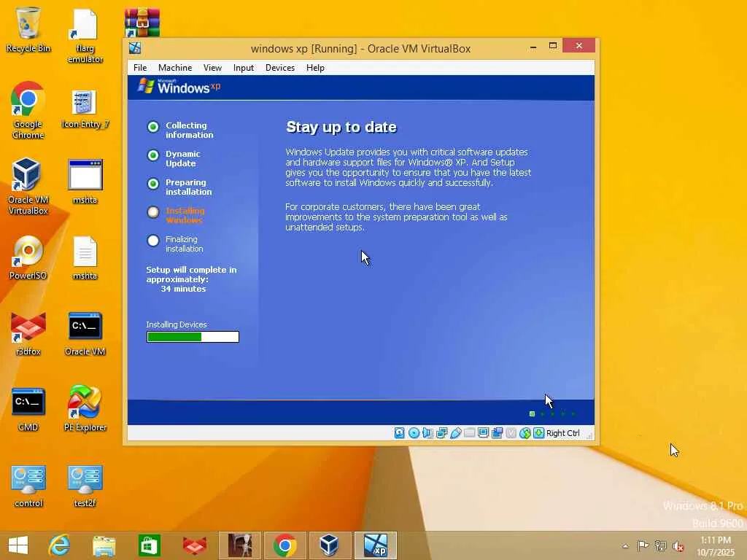Open the View menu
Image resolution: width=747 pixels, height=560 pixels.
(x=212, y=68)
